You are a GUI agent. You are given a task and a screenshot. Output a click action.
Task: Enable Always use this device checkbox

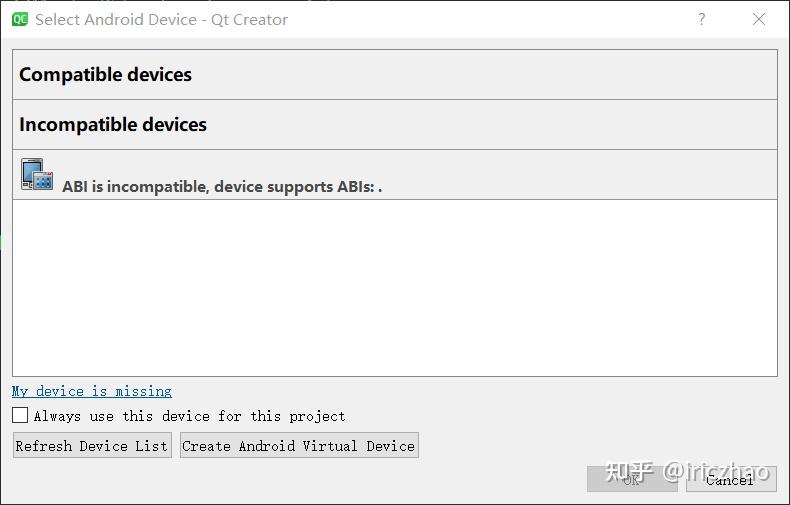20,415
